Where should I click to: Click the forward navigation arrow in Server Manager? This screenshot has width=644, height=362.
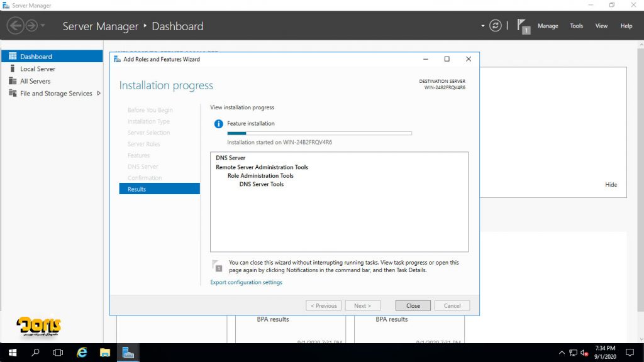[x=31, y=26]
